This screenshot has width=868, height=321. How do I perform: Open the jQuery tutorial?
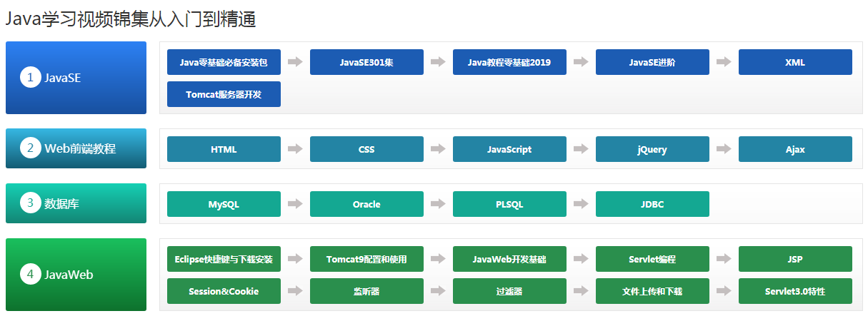(652, 149)
